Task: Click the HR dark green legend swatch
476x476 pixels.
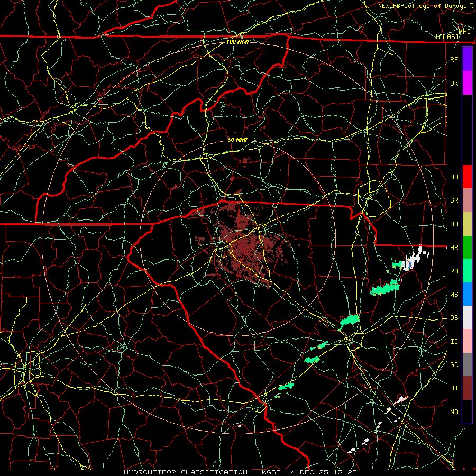Action: [x=467, y=248]
